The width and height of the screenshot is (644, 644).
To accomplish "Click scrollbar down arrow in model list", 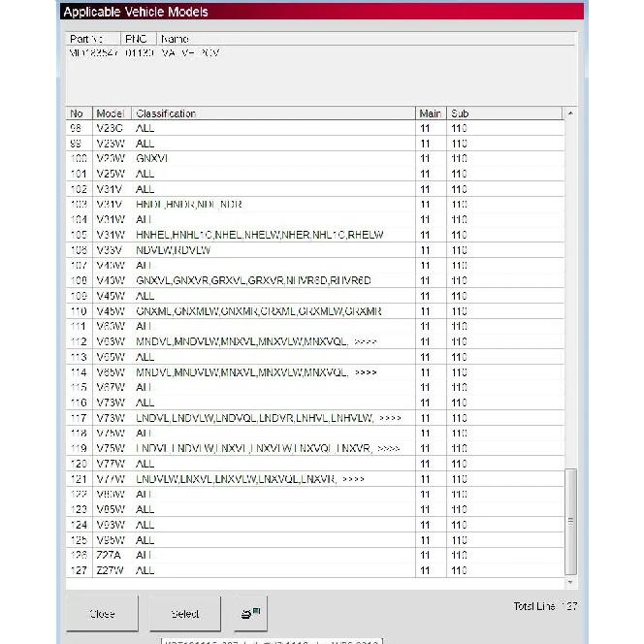I will point(570,582).
